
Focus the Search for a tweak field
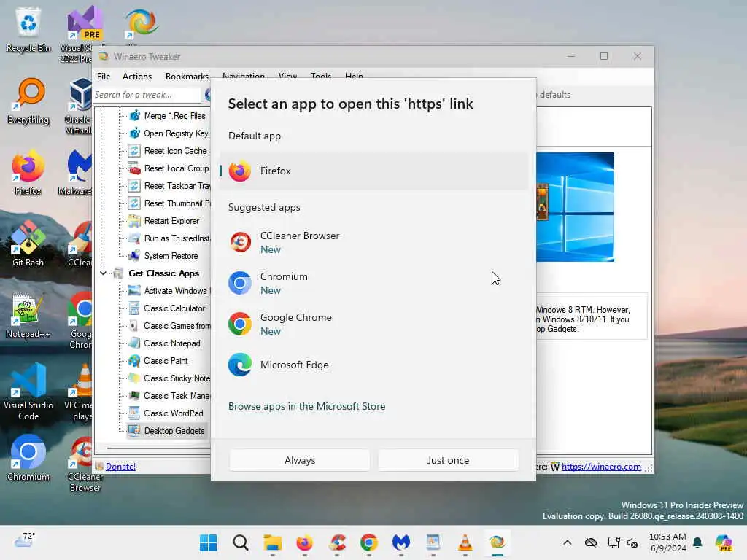tap(147, 95)
